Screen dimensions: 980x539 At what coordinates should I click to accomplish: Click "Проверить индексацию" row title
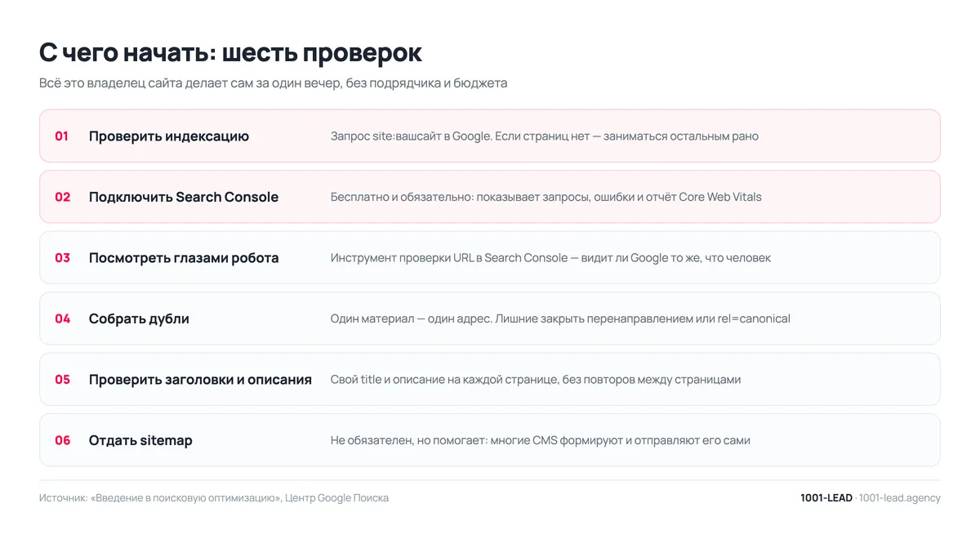169,136
